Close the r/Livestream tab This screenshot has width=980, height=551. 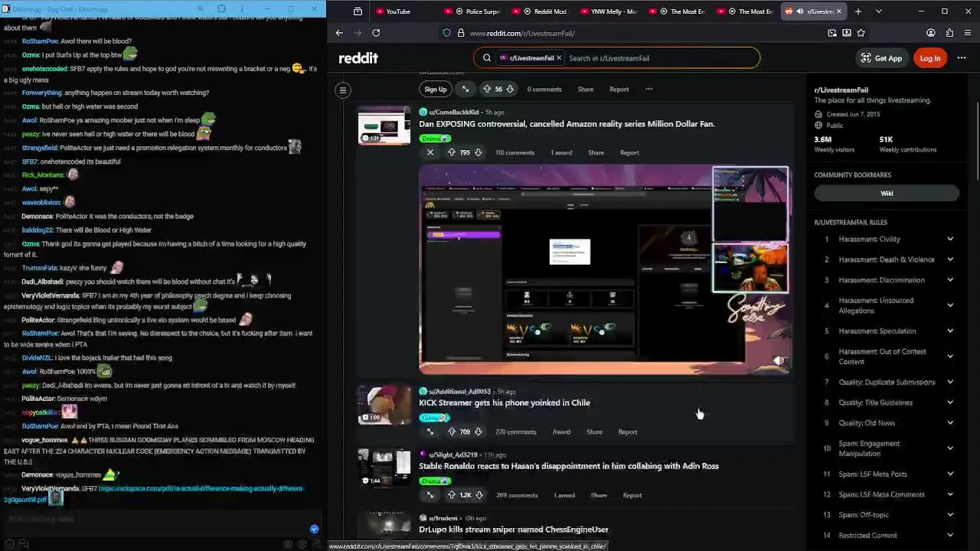[839, 11]
